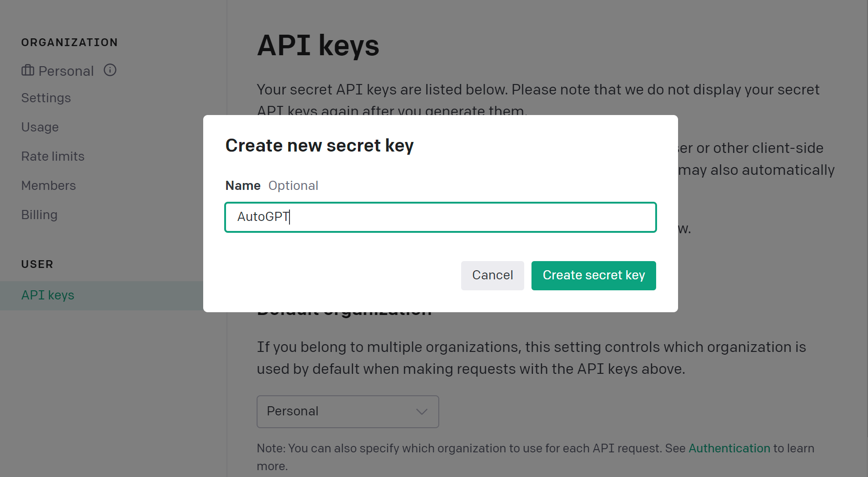Click the API keys page heading
The width and height of the screenshot is (868, 477).
[x=318, y=46]
